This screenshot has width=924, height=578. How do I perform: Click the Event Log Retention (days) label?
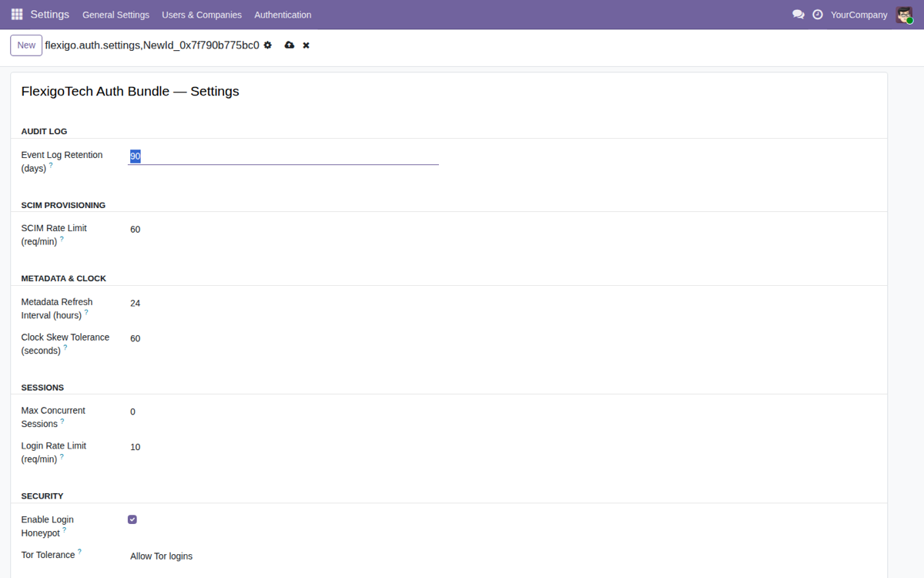[x=62, y=161]
